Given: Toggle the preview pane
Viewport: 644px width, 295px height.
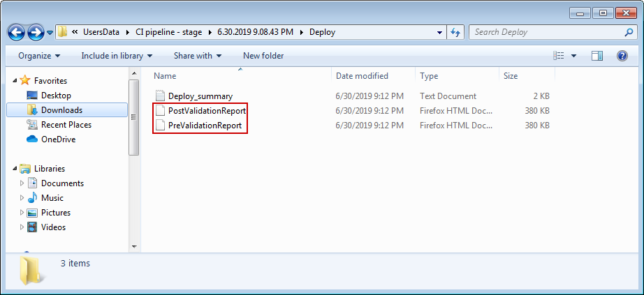Looking at the screenshot, I should (597, 56).
